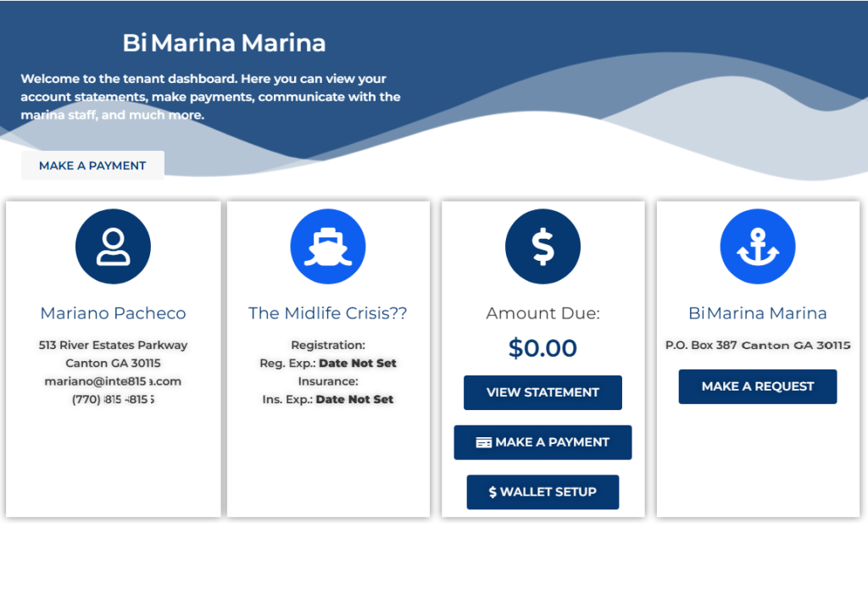The height and width of the screenshot is (594, 868).
Task: Select the Mariano Pacheco name heading
Action: pos(113,314)
